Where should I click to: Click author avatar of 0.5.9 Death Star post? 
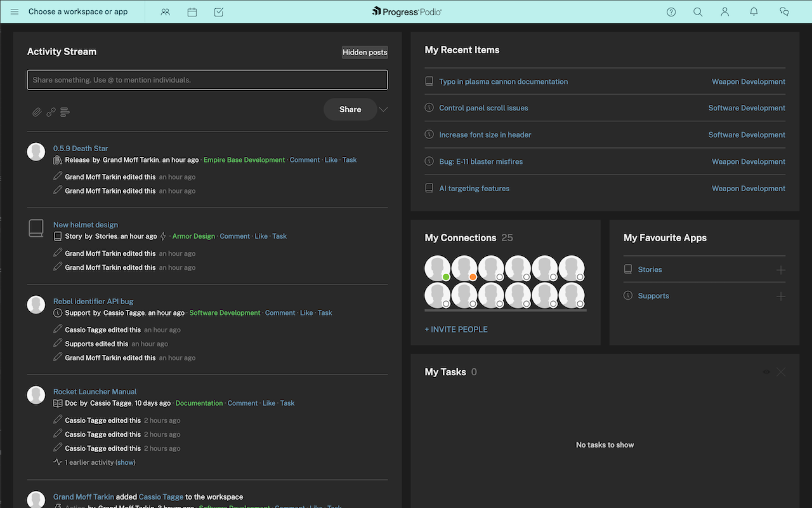pos(36,152)
